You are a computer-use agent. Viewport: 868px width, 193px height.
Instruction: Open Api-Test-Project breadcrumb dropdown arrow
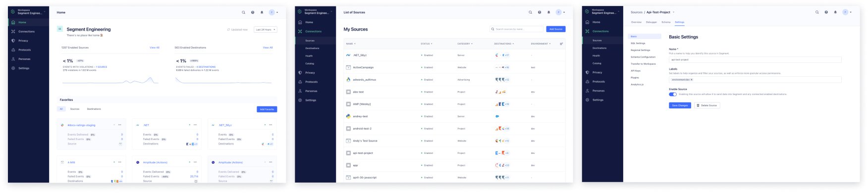(x=674, y=12)
